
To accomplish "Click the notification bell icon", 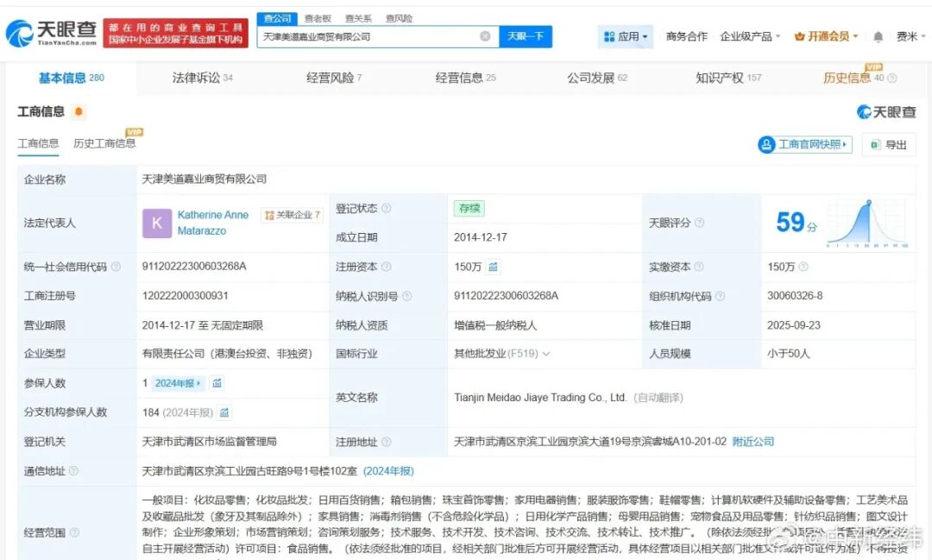I will (878, 36).
